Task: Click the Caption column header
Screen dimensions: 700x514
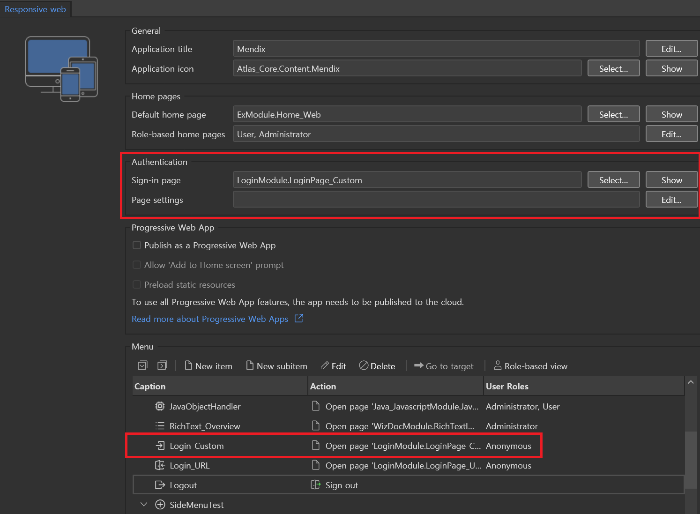Action: click(x=220, y=386)
